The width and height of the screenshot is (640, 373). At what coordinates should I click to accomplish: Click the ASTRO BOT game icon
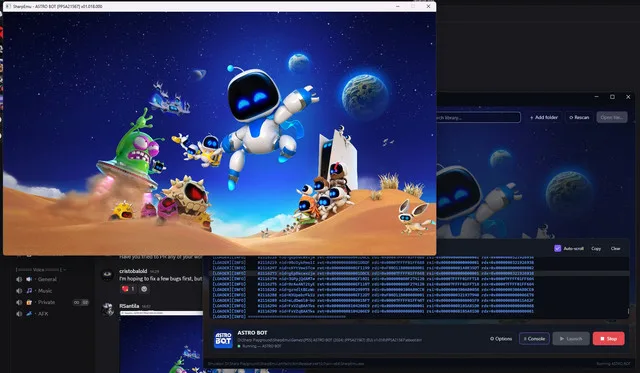[x=223, y=339]
